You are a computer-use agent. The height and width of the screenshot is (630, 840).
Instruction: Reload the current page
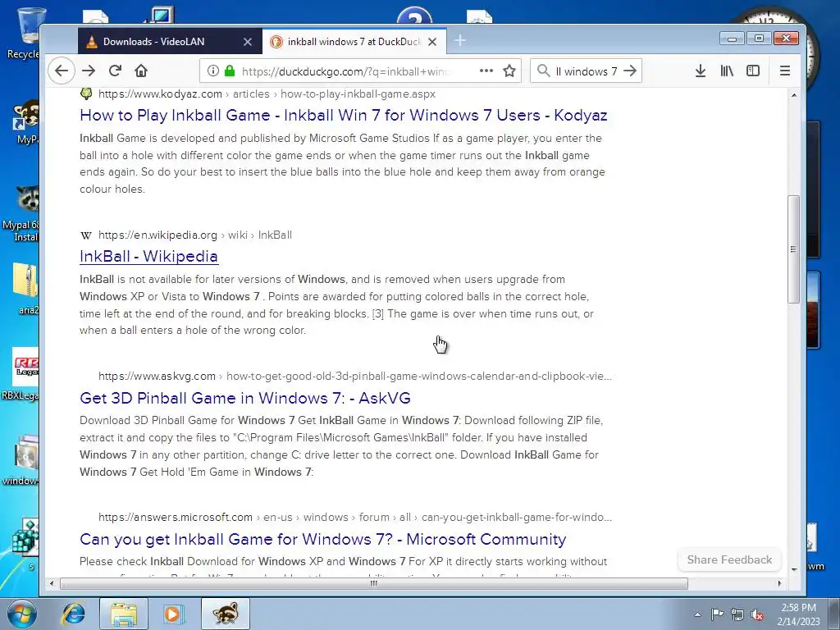[x=115, y=71]
